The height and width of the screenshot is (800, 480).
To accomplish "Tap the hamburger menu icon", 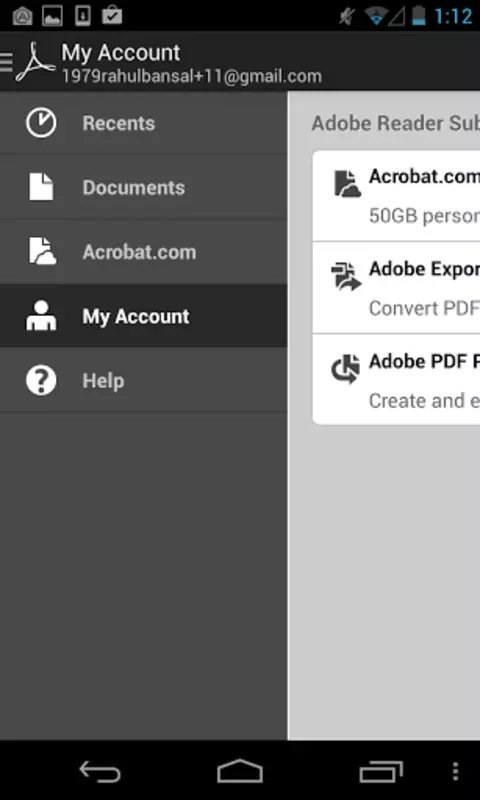I will 6,62.
